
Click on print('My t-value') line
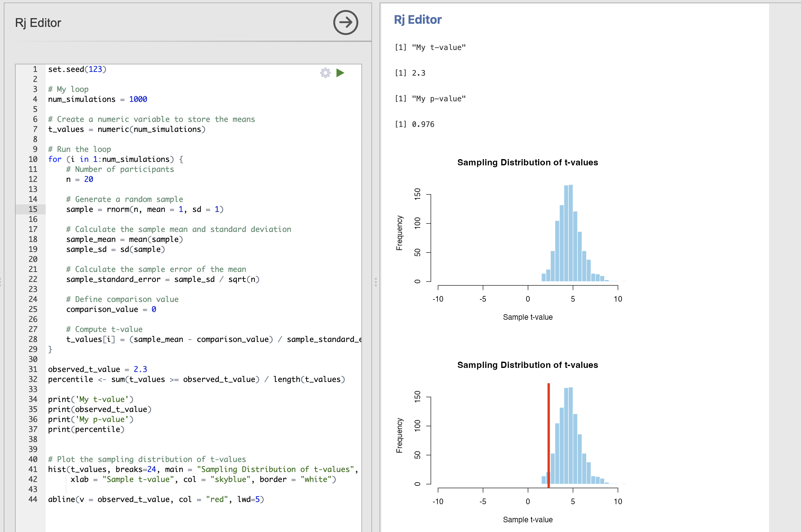pos(91,399)
